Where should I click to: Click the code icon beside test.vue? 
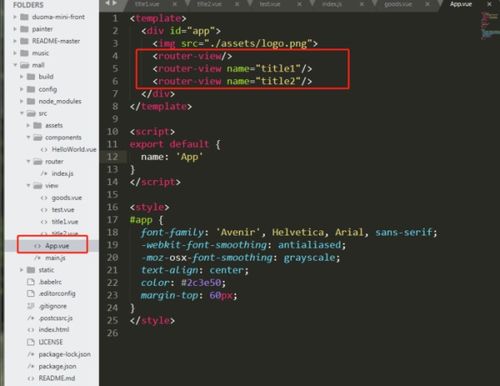click(44, 210)
